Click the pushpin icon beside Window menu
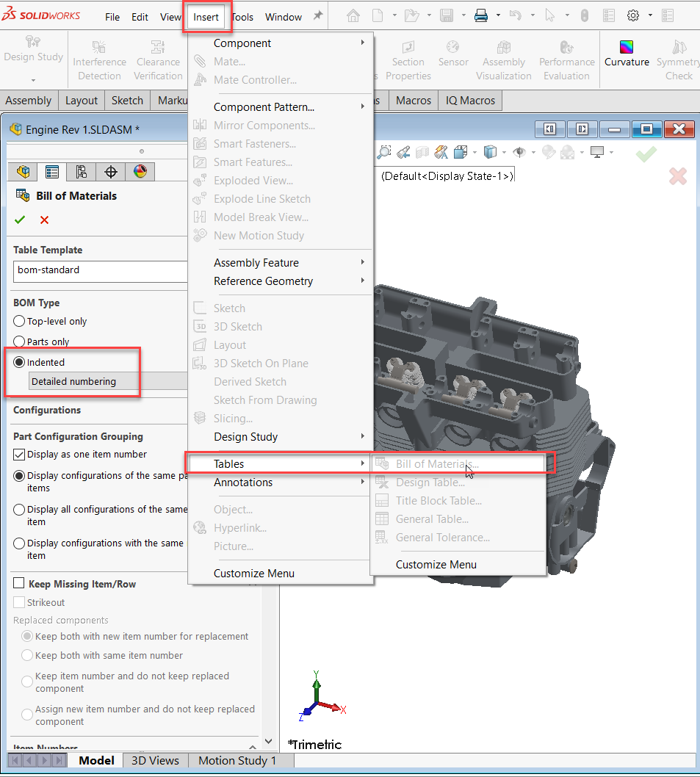This screenshot has height=777, width=700. (318, 16)
